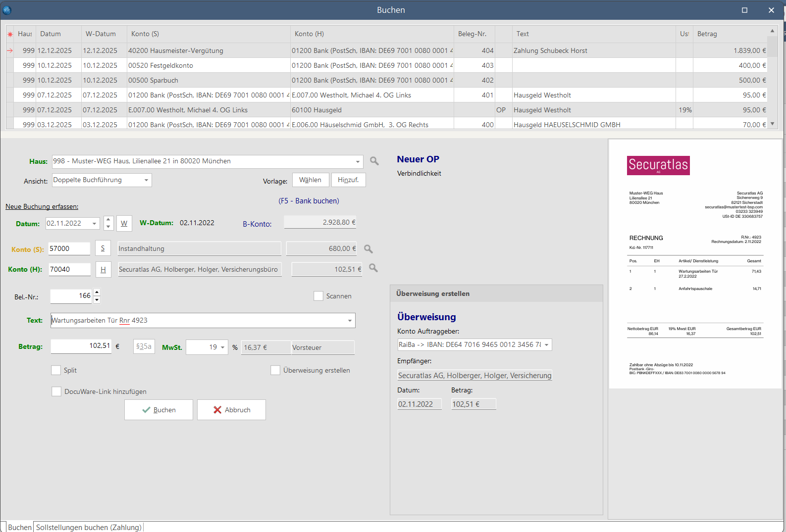Open the Datum date picker dropdown
This screenshot has height=532, width=786.
coord(94,224)
